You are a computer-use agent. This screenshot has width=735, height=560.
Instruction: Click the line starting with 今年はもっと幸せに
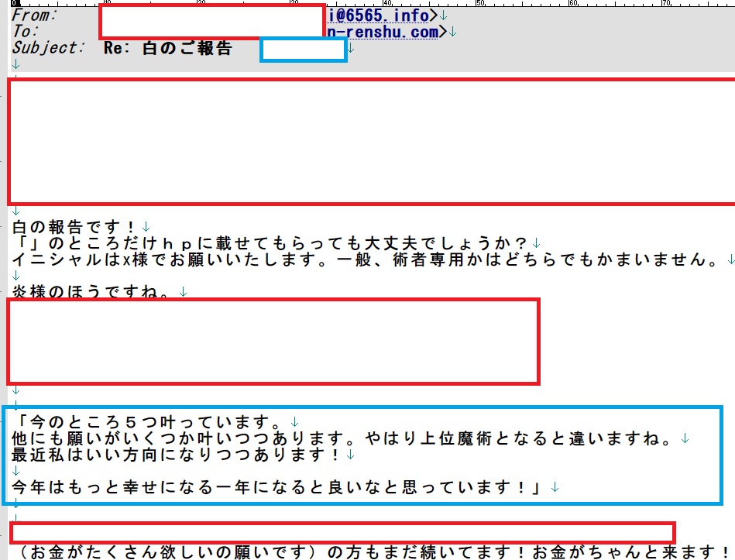pyautogui.click(x=279, y=487)
